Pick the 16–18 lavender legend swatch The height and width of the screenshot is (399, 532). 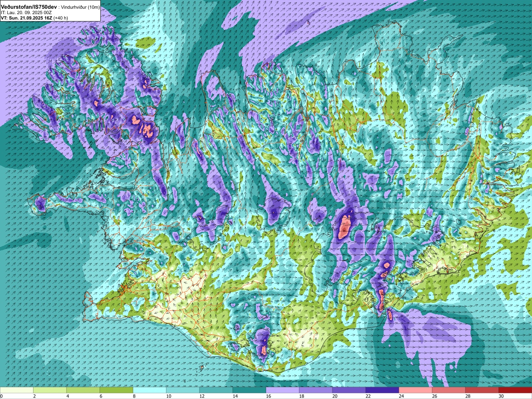coord(283,390)
